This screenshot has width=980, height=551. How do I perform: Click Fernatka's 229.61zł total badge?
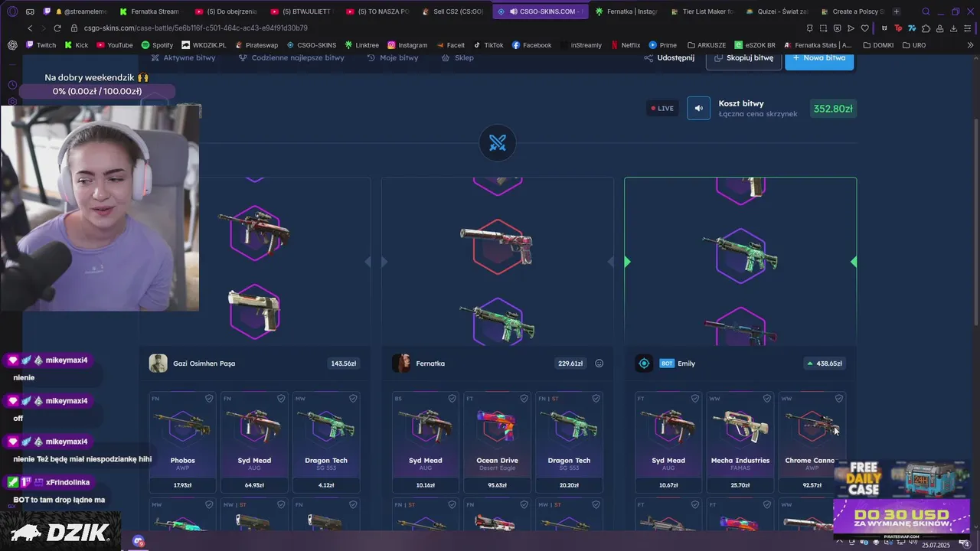pos(570,364)
